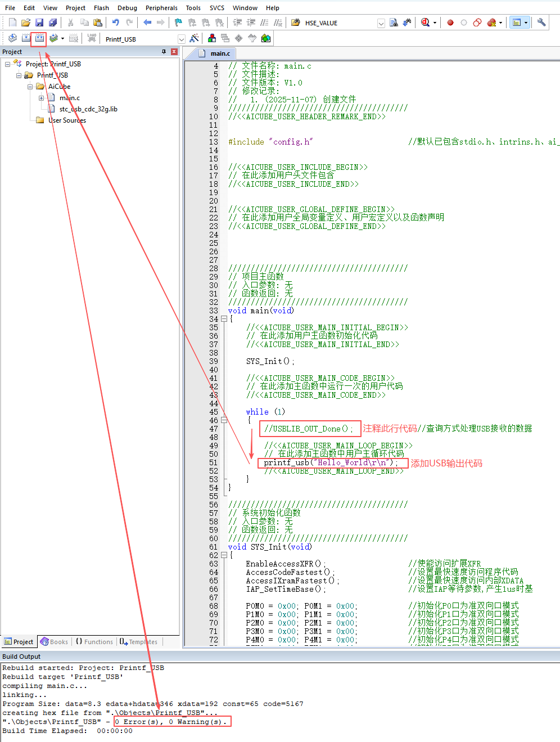
Task: Open Manage Project Items blocks icon
Action: tap(212, 38)
